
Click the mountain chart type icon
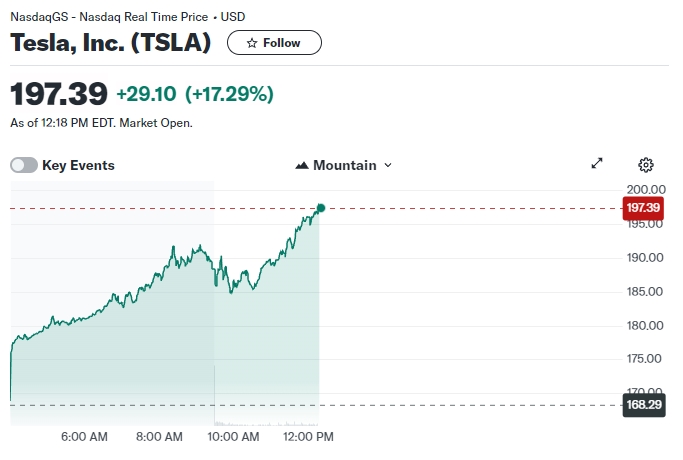[302, 165]
